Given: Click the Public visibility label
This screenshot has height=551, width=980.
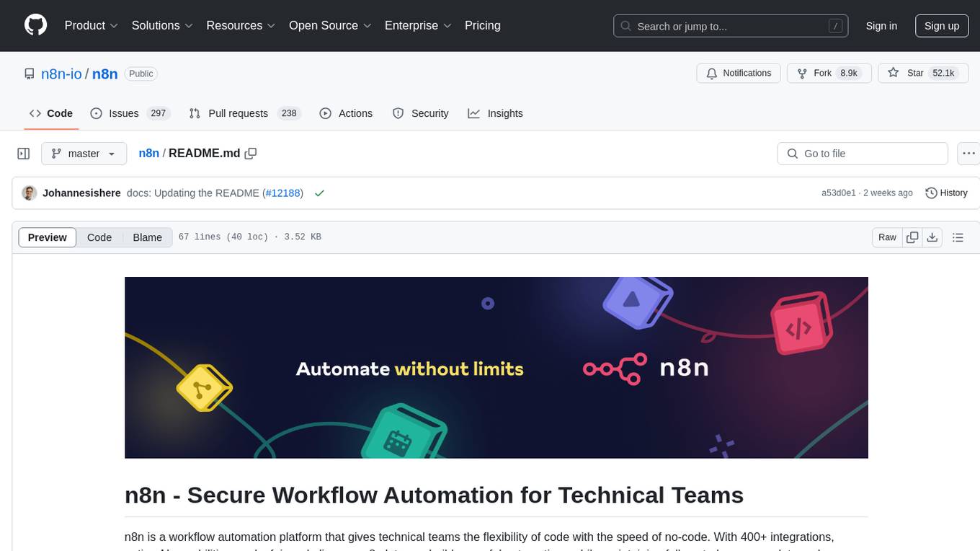Looking at the screenshot, I should [141, 74].
